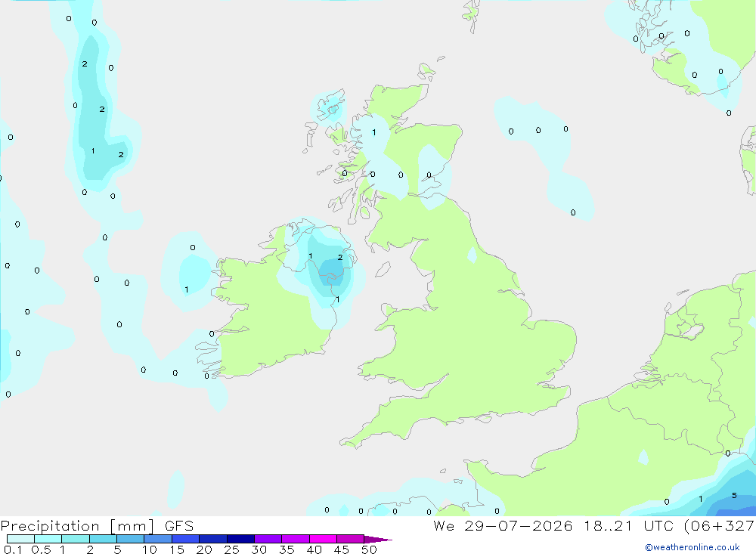Image resolution: width=756 pixels, height=554 pixels.
Task: Click the date text '29-07-2026'
Action: click(x=519, y=526)
